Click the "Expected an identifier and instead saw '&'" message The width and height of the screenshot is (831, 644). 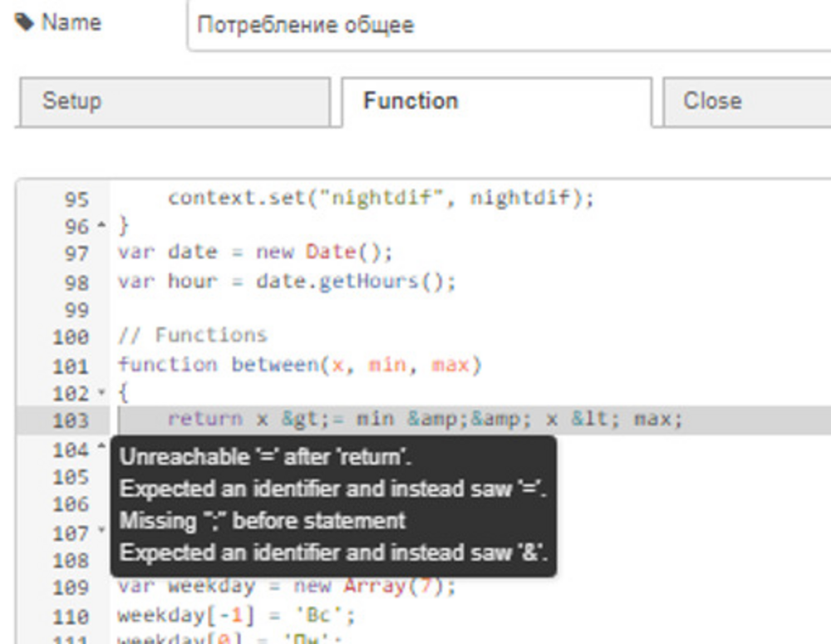coord(333,553)
